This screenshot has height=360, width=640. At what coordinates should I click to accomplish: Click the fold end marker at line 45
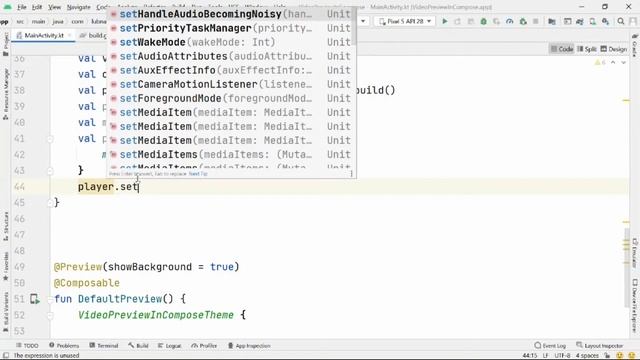click(50, 203)
